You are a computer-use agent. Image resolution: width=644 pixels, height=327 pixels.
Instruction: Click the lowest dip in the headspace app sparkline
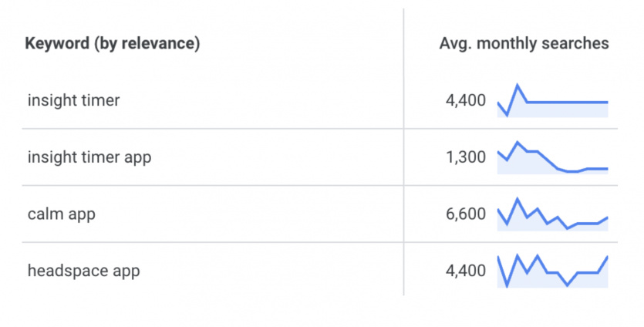[507, 286]
